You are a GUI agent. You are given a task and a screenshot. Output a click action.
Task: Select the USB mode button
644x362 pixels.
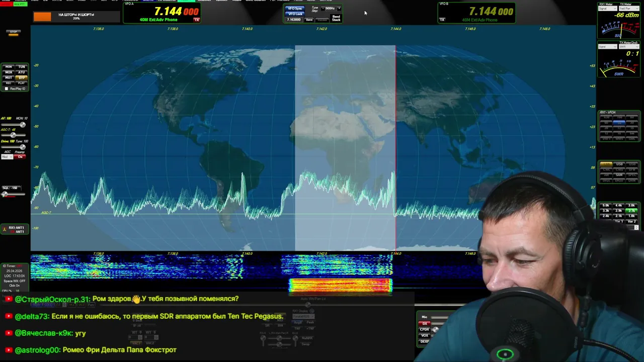click(x=619, y=164)
